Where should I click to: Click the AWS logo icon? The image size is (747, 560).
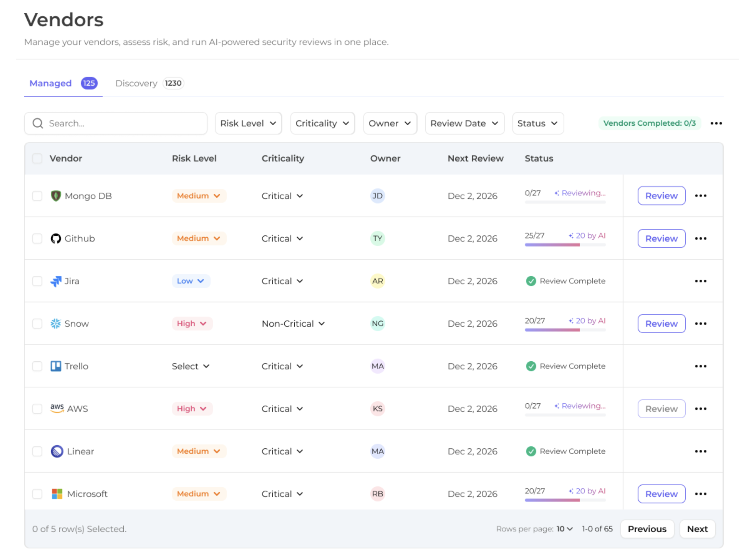(x=57, y=408)
